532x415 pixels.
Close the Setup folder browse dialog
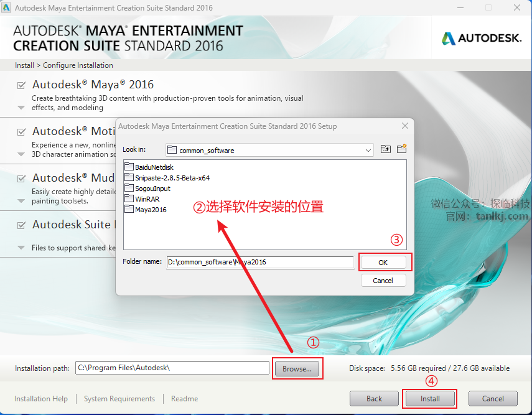[x=405, y=126]
